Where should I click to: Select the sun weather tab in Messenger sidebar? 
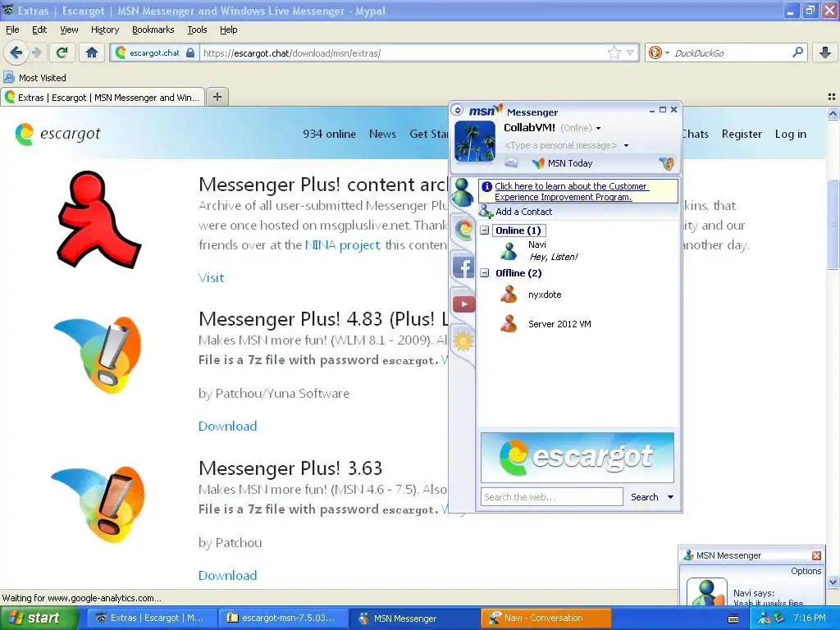464,340
